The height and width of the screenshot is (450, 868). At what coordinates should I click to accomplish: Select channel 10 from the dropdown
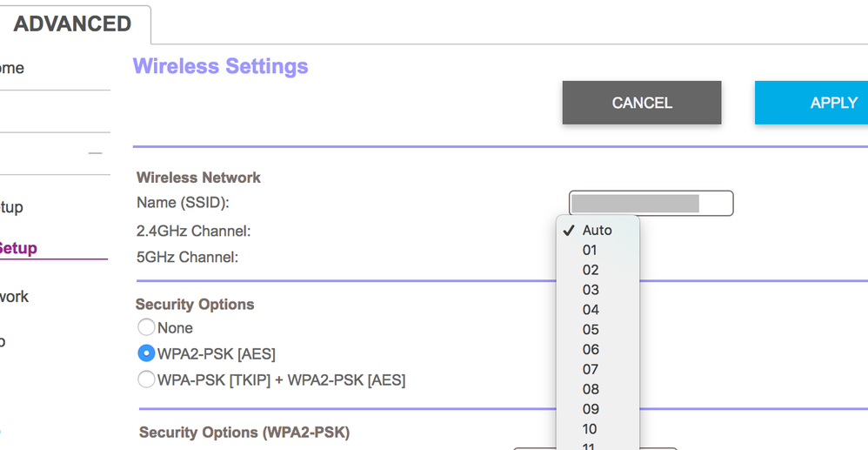click(591, 429)
